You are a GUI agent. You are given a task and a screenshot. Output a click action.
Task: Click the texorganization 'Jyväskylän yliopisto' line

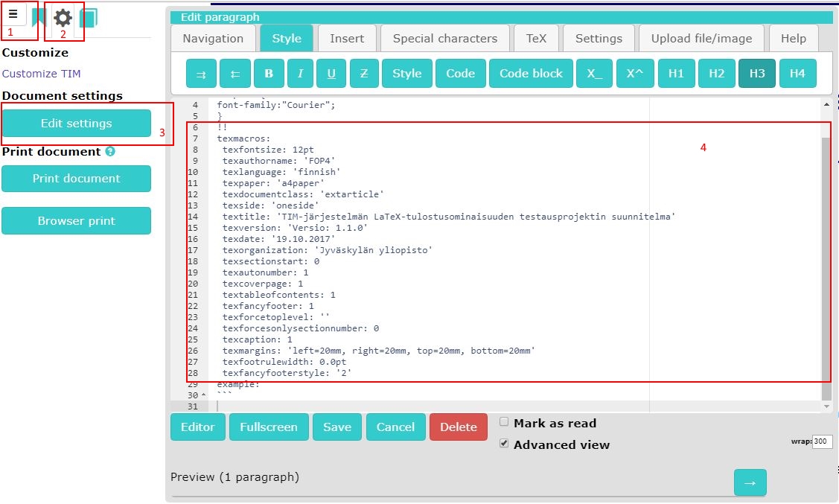327,250
